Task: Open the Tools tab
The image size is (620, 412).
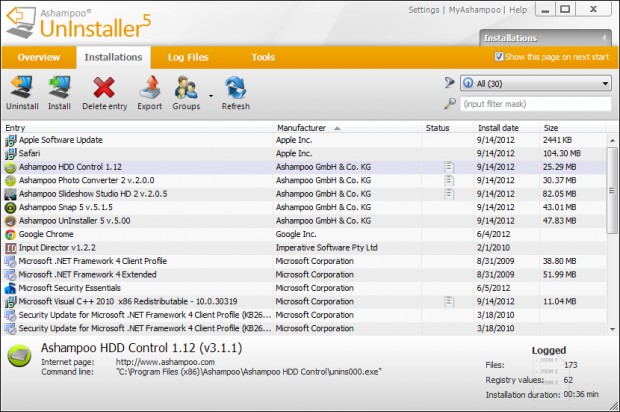Action: coord(263,57)
